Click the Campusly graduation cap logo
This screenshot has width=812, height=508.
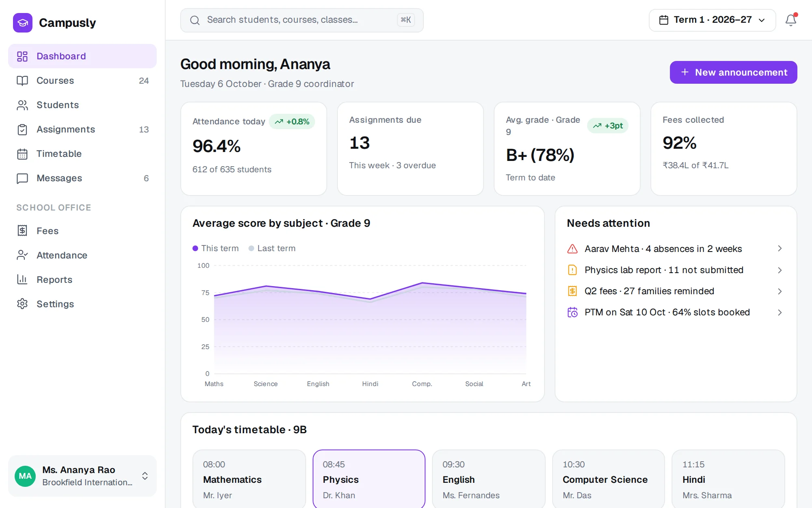pos(23,23)
